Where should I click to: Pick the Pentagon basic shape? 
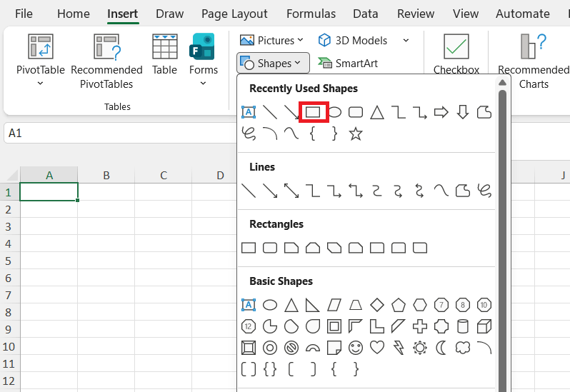tap(399, 305)
